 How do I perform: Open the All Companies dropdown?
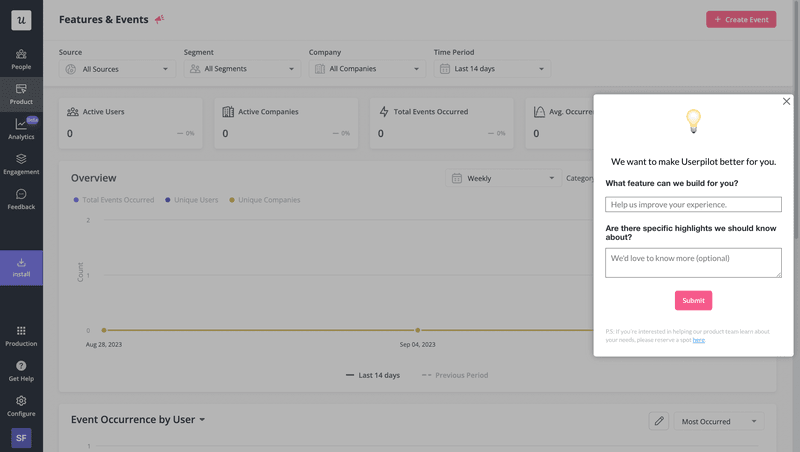tap(367, 69)
